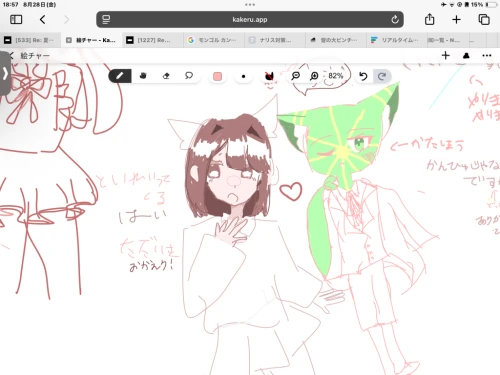
Task: Undo the last stroke
Action: [363, 76]
